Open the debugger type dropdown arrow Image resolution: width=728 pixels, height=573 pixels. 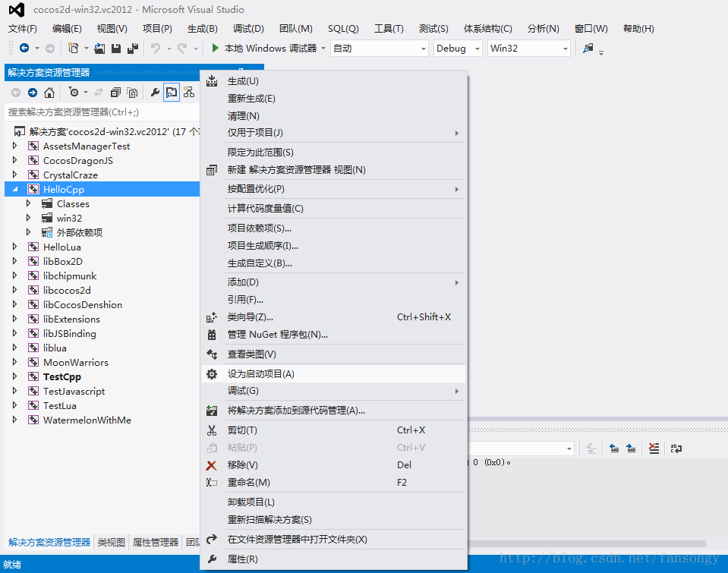tap(323, 49)
